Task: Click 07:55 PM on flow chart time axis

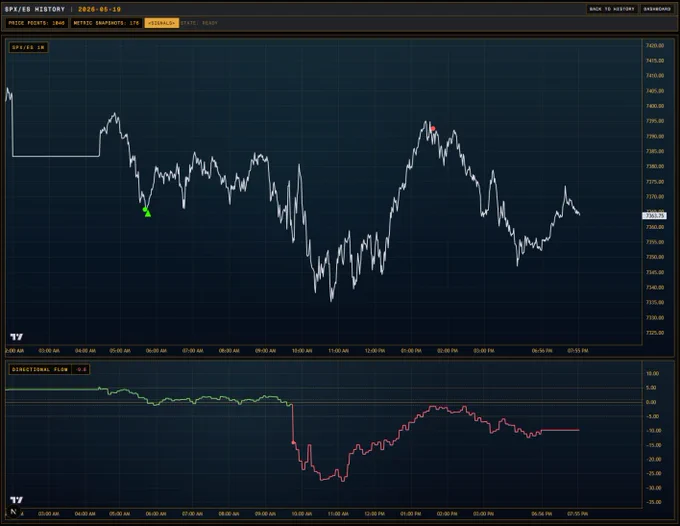Action: 578,513
